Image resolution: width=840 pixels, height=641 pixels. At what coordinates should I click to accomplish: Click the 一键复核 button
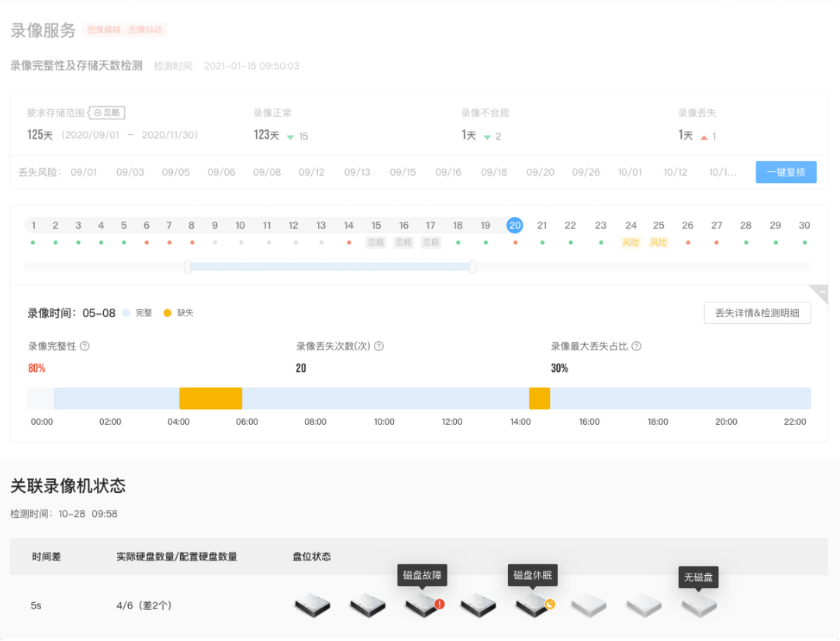(x=786, y=172)
